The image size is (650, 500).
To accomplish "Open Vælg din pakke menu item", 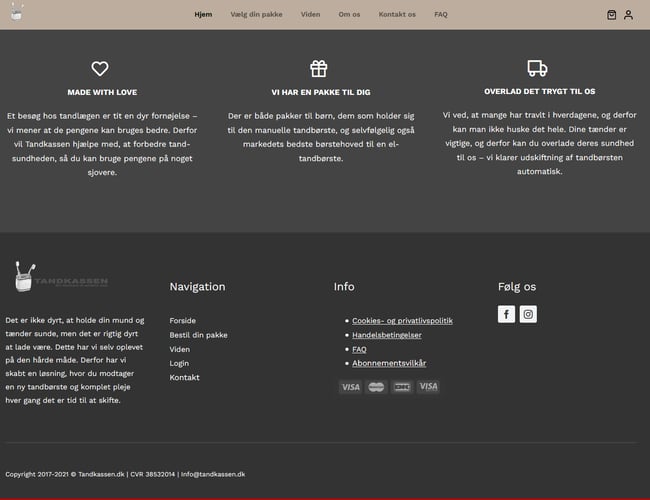I will point(256,15).
